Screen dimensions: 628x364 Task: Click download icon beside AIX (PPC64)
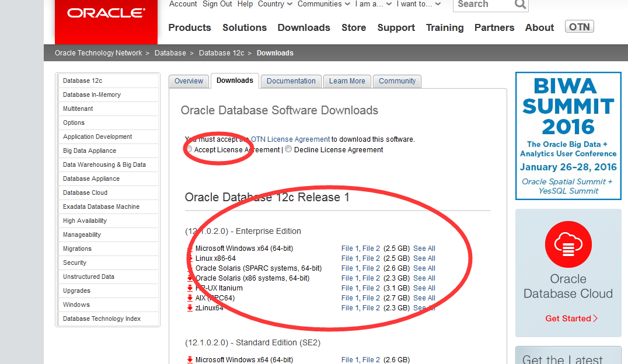coord(190,298)
